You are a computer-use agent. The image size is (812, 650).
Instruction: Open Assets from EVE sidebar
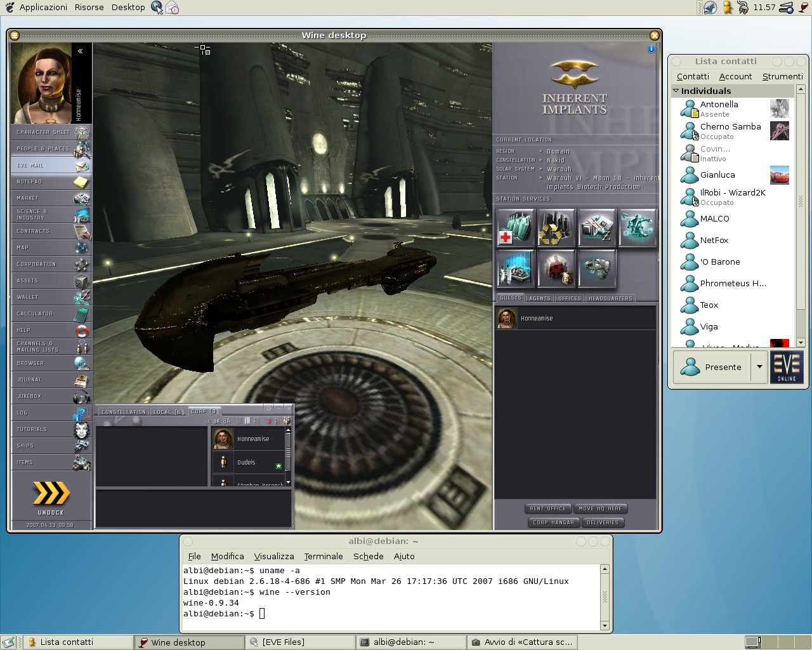[x=51, y=281]
